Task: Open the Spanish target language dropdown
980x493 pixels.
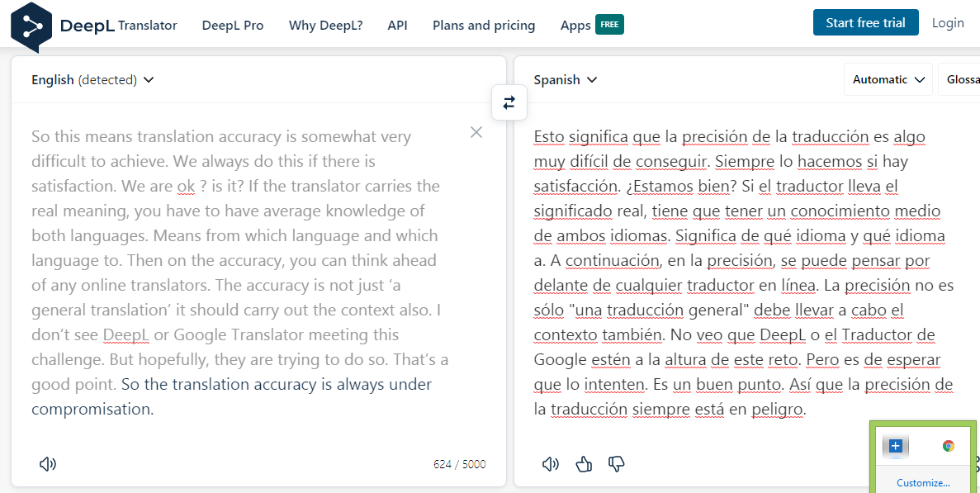Action: pyautogui.click(x=565, y=80)
